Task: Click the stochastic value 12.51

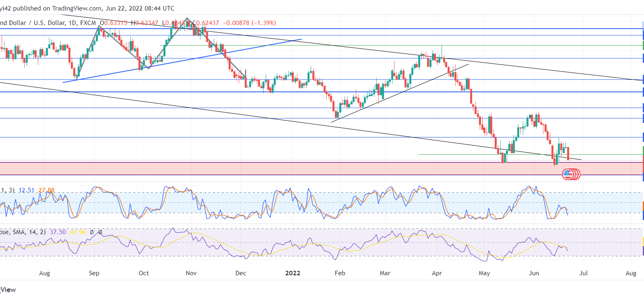Action: click(26, 190)
